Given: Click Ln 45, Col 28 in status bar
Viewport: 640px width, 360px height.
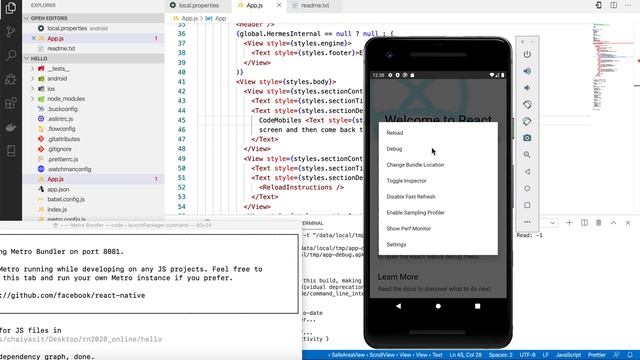Looking at the screenshot, I should tap(465, 355).
